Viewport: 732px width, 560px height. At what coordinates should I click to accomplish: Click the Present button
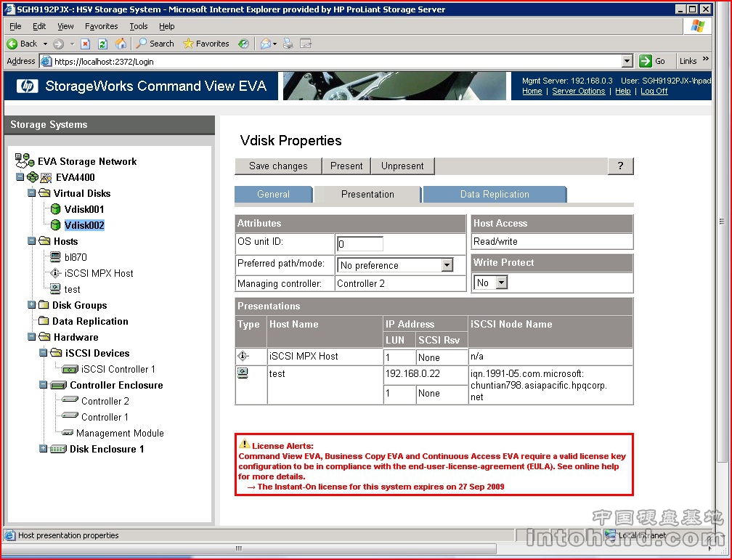tap(346, 166)
